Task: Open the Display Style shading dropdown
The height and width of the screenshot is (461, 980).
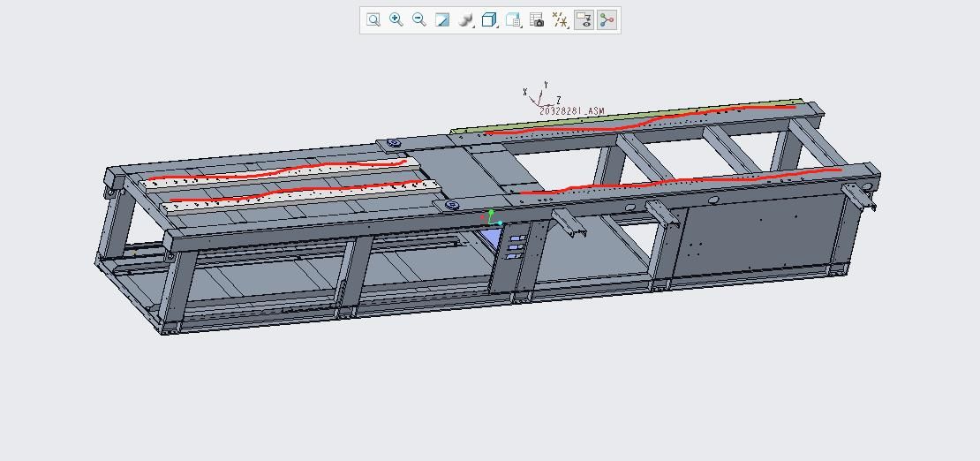Action: (x=466, y=19)
